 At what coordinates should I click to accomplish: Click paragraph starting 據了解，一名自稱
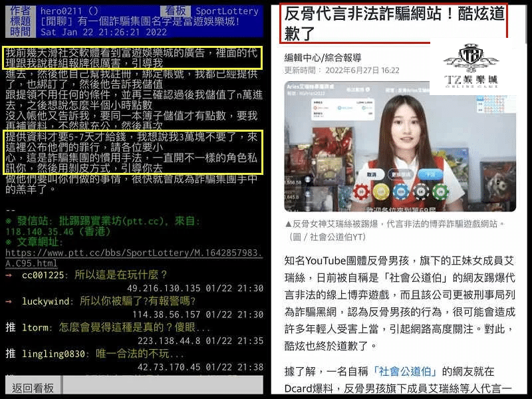[398, 380]
